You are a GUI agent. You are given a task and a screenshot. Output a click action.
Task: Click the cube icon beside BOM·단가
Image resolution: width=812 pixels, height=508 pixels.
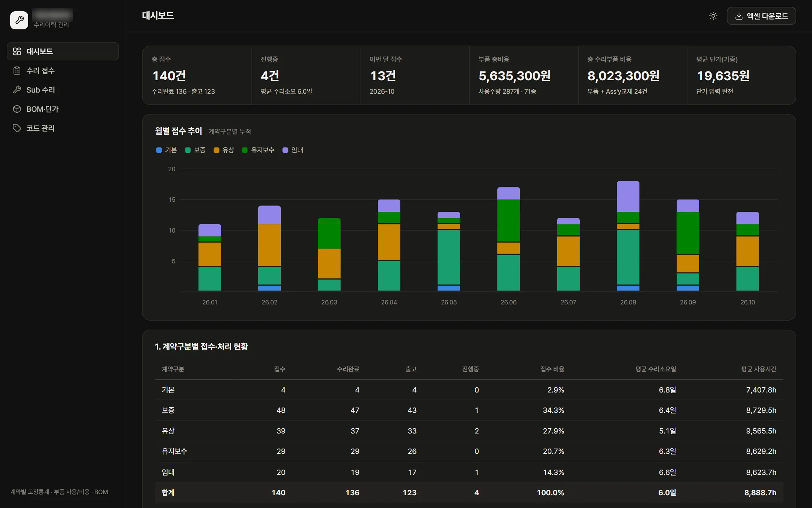17,109
